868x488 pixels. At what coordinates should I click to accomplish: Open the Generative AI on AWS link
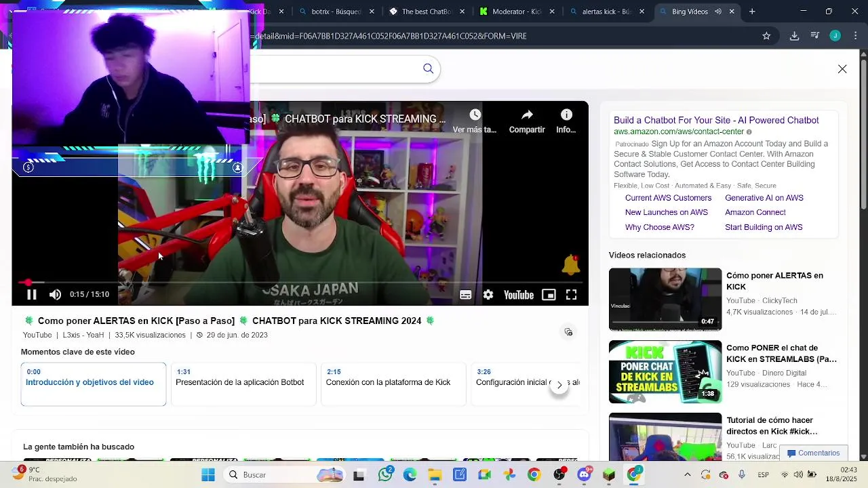764,198
